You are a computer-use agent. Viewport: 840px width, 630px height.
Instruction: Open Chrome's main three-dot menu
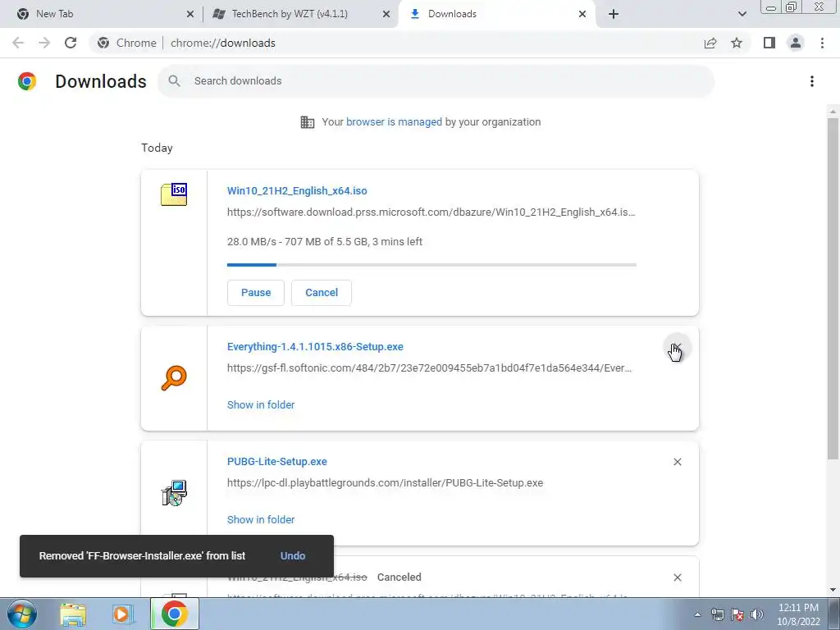point(822,43)
